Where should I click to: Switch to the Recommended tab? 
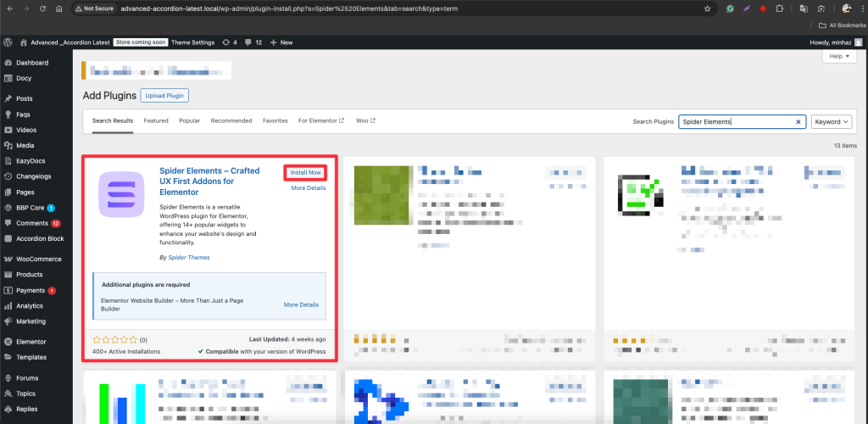click(x=231, y=120)
